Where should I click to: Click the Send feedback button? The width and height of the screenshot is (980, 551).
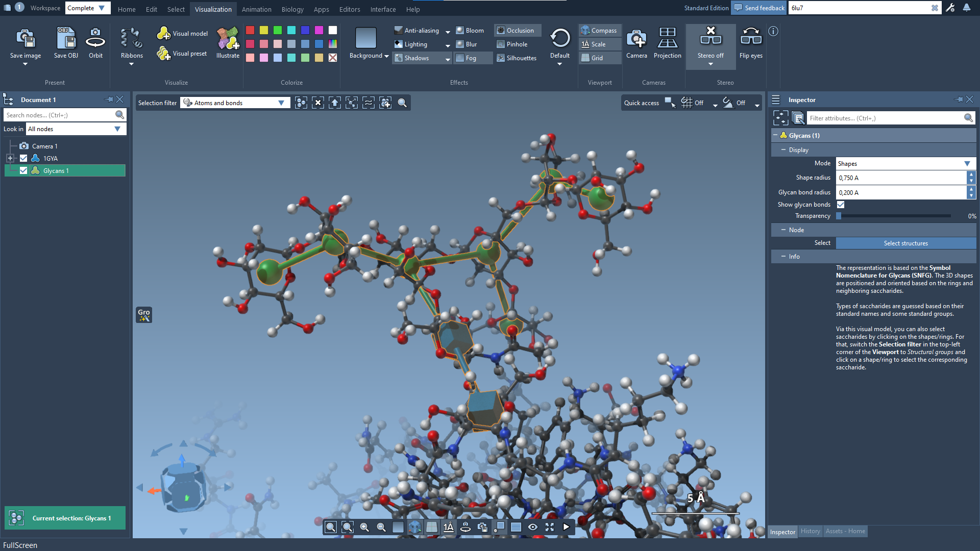point(759,8)
